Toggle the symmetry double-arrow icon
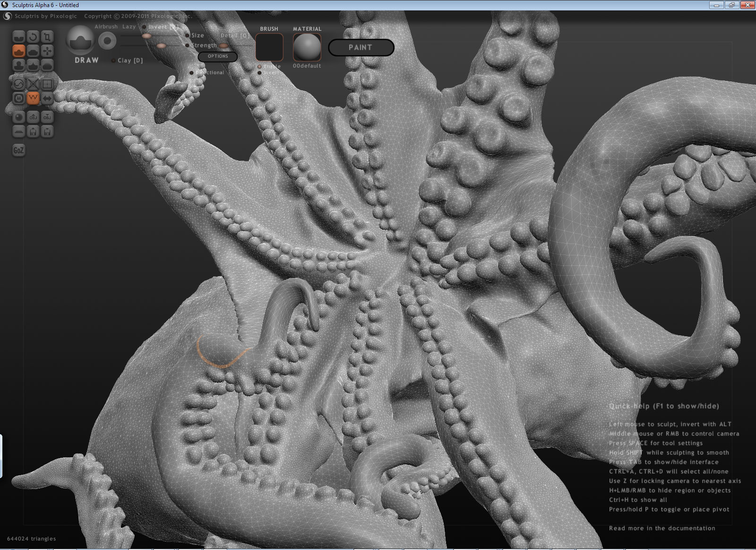The height and width of the screenshot is (550, 756). [47, 98]
